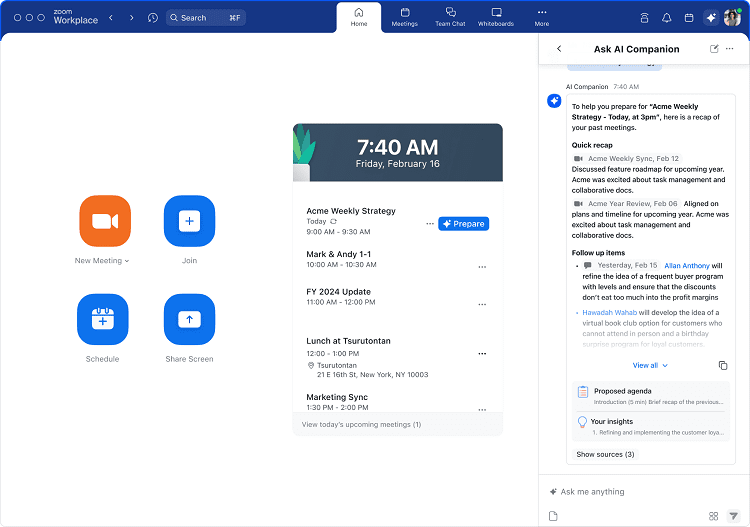Screen dimensions: 750x527
Task: Click the send message arrow icon
Action: click(x=733, y=516)
